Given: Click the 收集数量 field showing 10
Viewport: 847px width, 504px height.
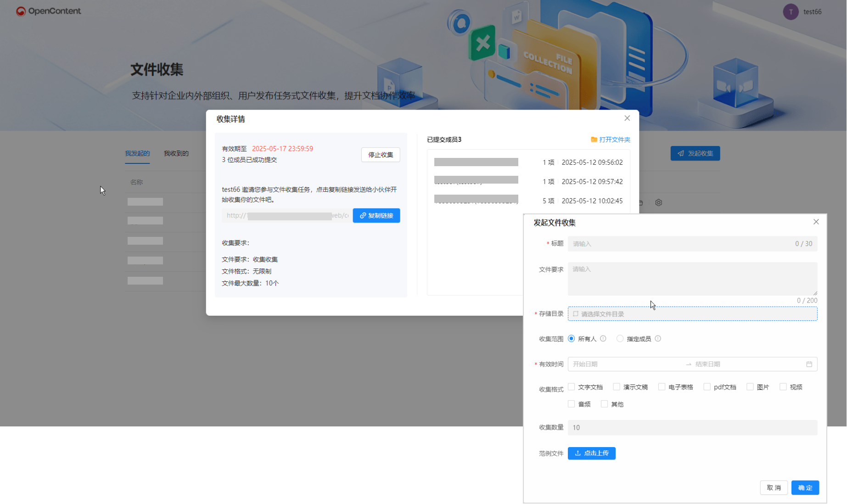Looking at the screenshot, I should tap(692, 427).
